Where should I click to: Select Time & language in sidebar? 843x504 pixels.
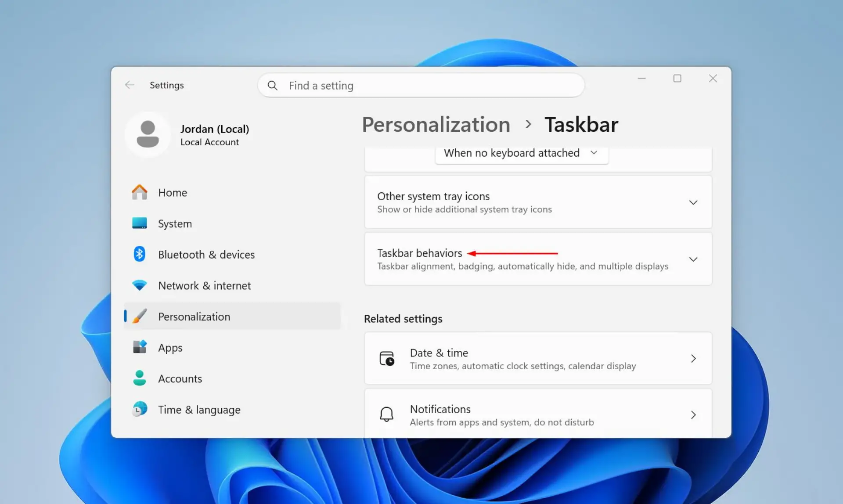coord(232,410)
